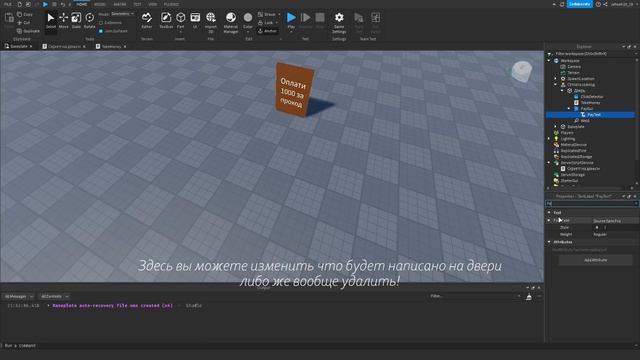Open the TEST ribbon tab
The width and height of the screenshot is (640, 360).
pyautogui.click(x=137, y=4)
